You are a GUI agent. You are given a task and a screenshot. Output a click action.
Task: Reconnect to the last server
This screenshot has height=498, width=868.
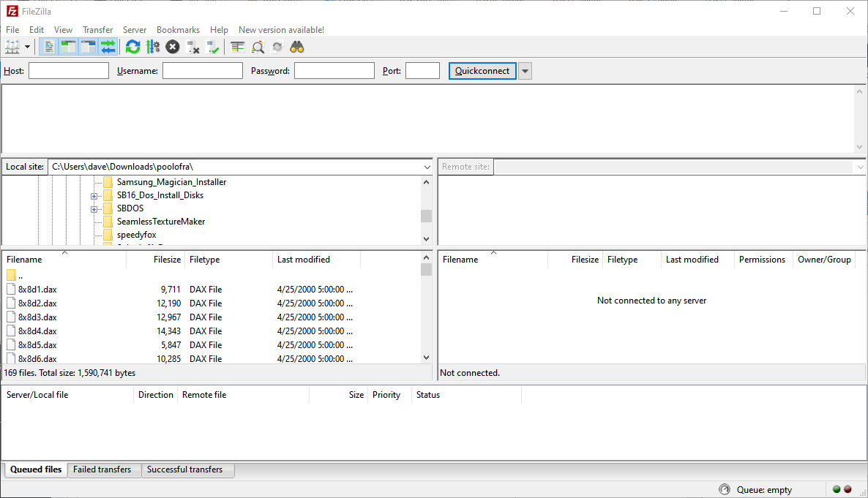[x=212, y=47]
